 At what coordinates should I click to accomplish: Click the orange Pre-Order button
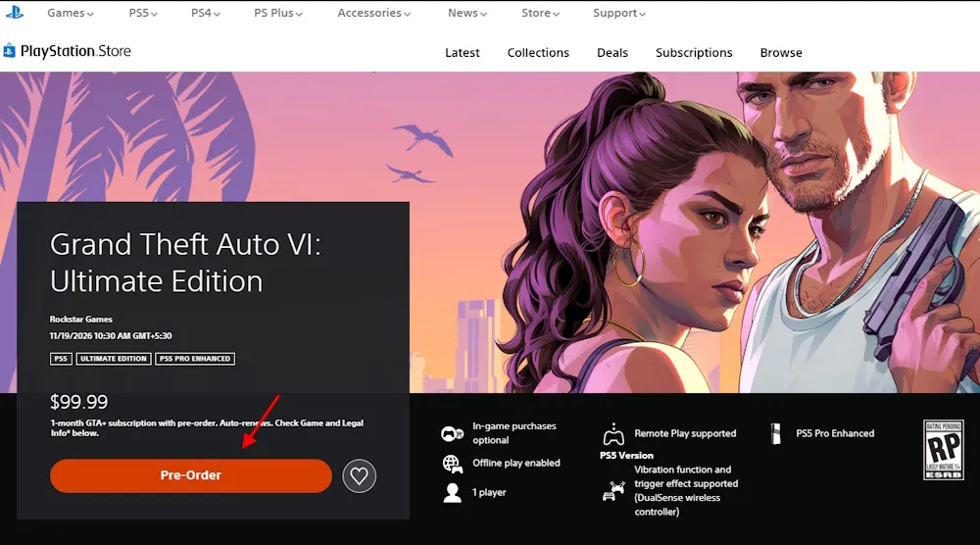(191, 475)
